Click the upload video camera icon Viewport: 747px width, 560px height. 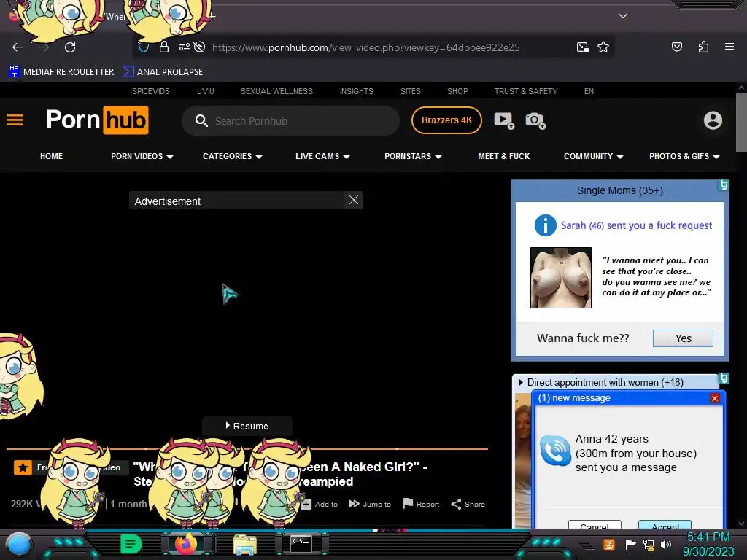coord(504,120)
